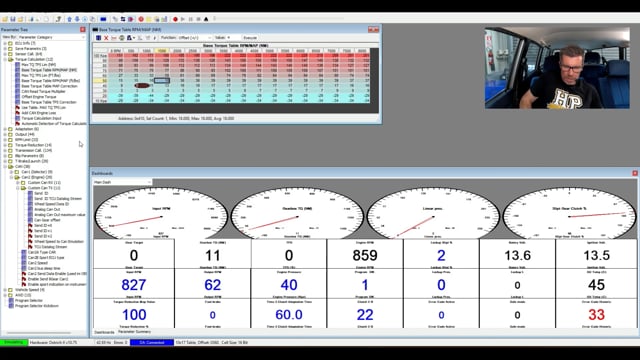Switch to the Dashboards tab

104,332
